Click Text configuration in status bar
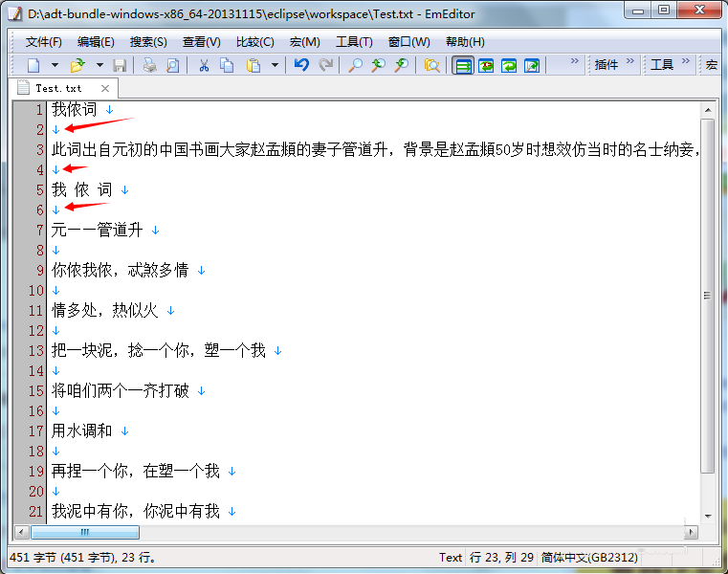The height and width of the screenshot is (574, 728). click(x=451, y=558)
